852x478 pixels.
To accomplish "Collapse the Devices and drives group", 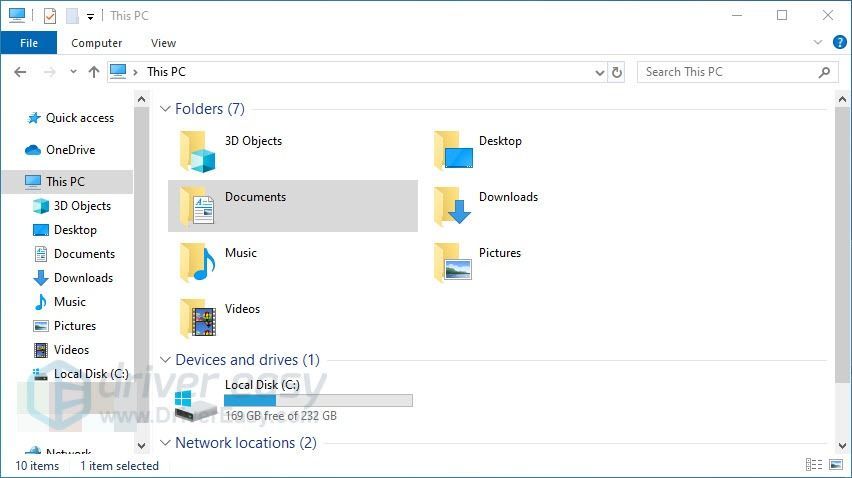I will [165, 360].
